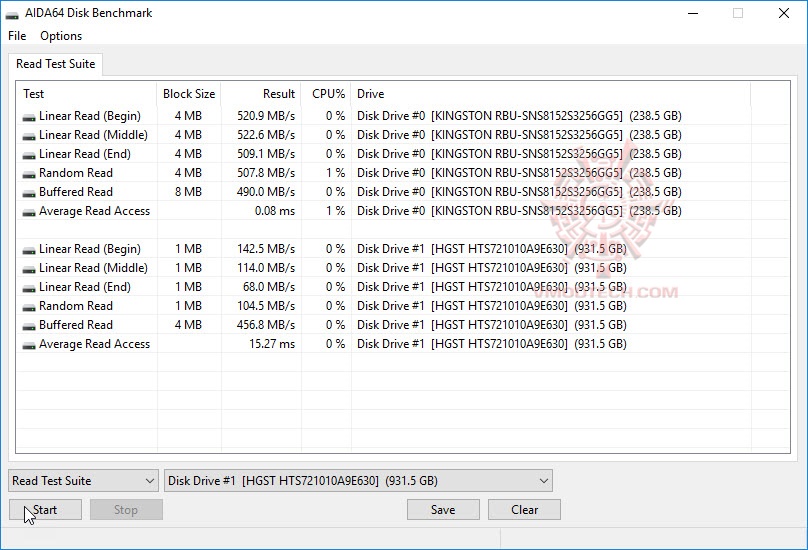808x550 pixels.
Task: Select the 15.27 ms access time value
Action: pos(272,344)
